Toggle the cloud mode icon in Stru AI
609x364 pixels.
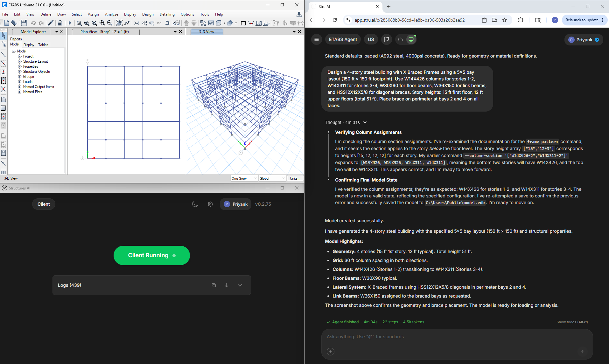point(401,39)
